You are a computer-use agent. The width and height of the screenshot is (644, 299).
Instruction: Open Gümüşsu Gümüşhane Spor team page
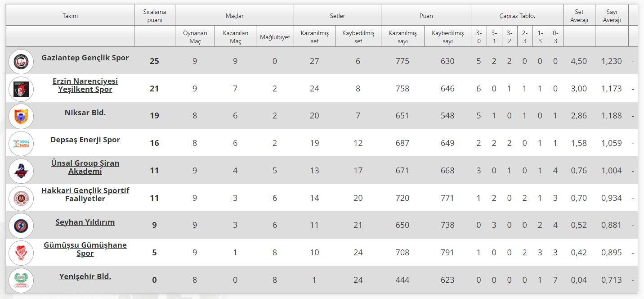tap(85, 249)
